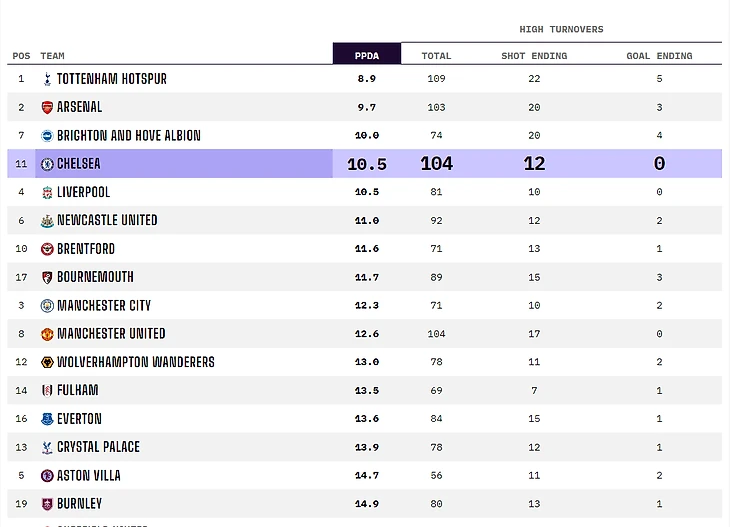Viewport: 730px width, 527px height.
Task: Click Chelsea's highlighted total value 104
Action: point(436,164)
